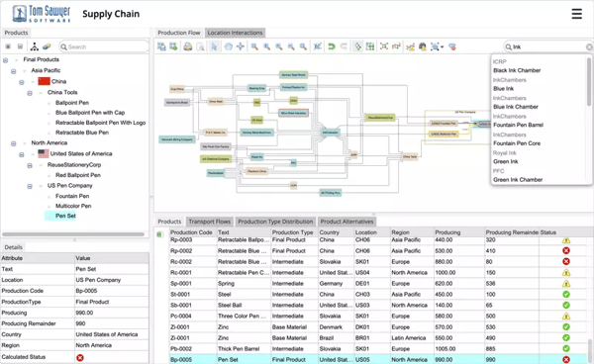The height and width of the screenshot is (364, 594).
Task: Collapse the Asia Pacific tree node
Action: (x=13, y=71)
